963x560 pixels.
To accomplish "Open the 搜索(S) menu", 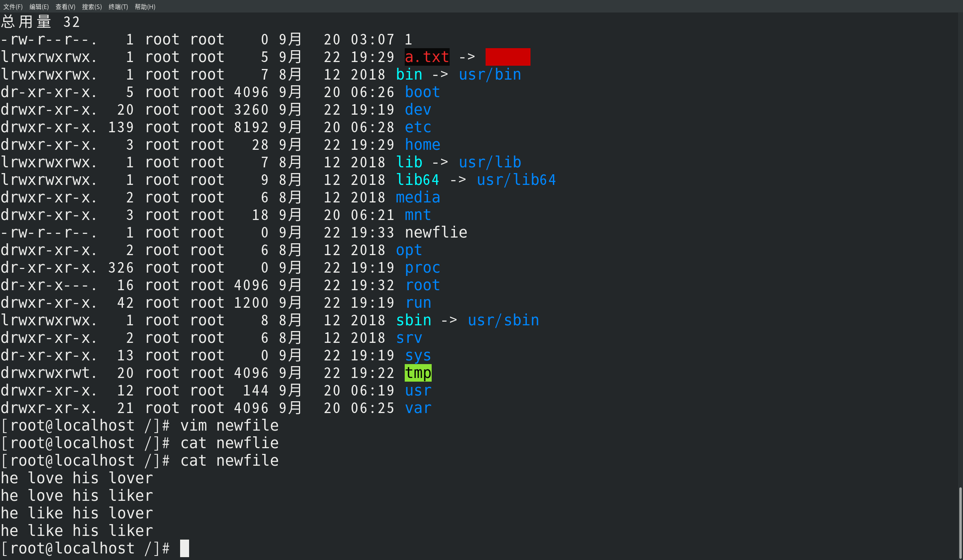I will tap(92, 7).
